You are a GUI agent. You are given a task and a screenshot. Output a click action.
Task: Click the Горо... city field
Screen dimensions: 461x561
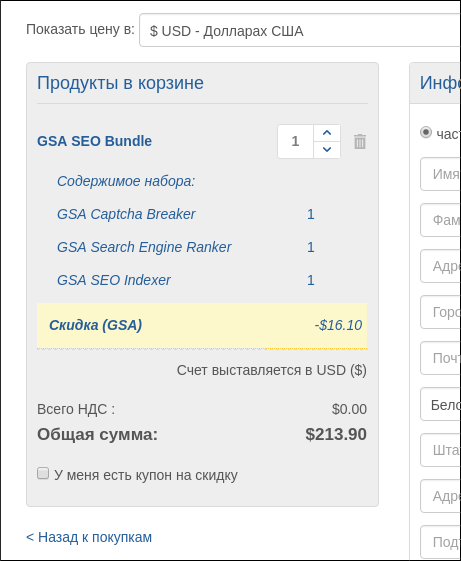pyautogui.click(x=441, y=312)
